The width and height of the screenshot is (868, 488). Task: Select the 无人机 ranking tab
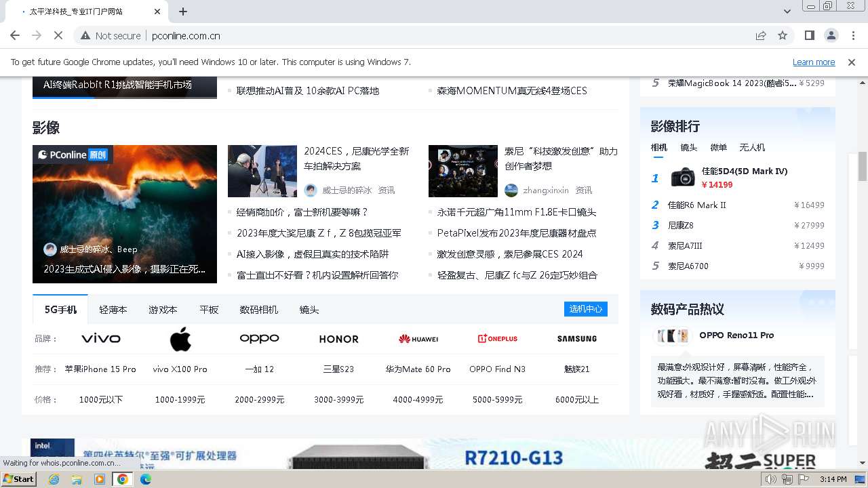coord(752,147)
